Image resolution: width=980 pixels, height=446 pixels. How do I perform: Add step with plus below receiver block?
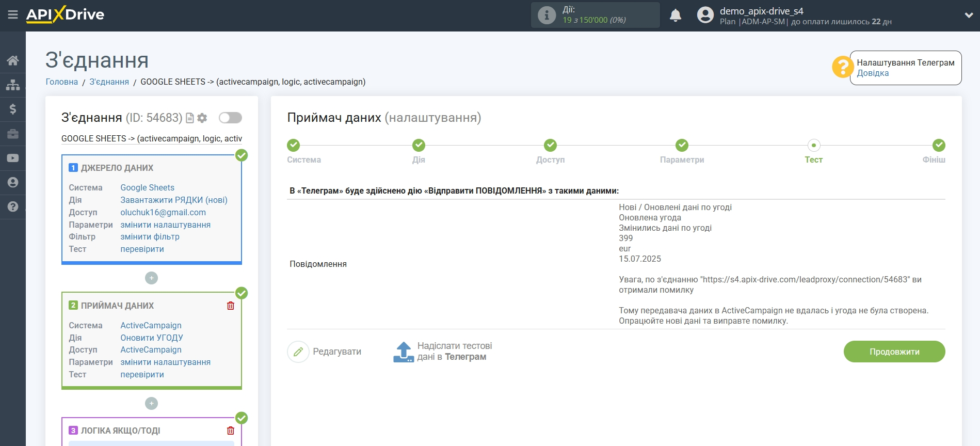click(151, 403)
